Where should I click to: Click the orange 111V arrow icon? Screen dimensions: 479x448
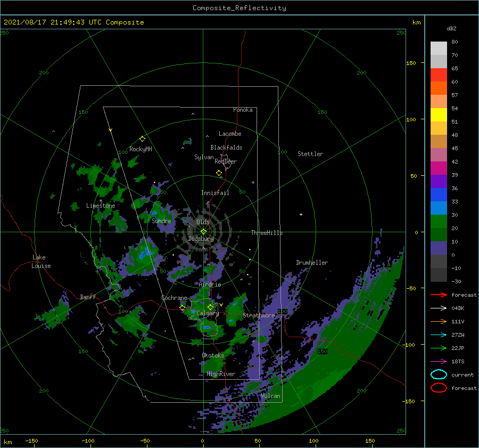439,321
